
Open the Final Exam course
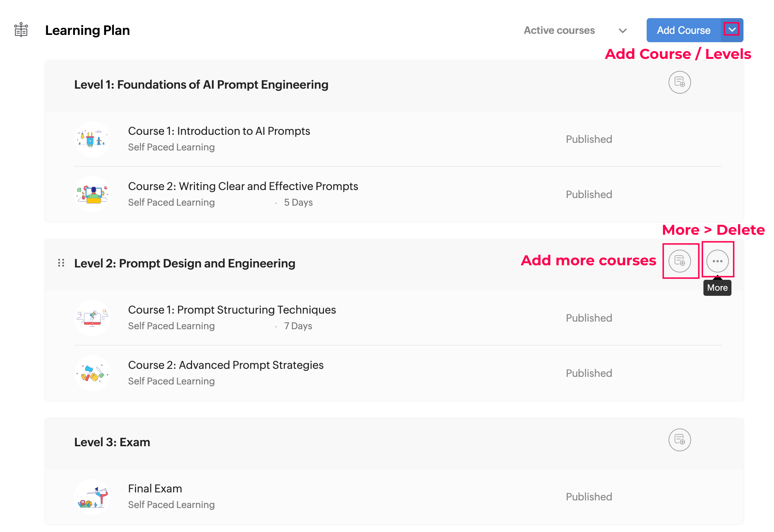pyautogui.click(x=155, y=489)
